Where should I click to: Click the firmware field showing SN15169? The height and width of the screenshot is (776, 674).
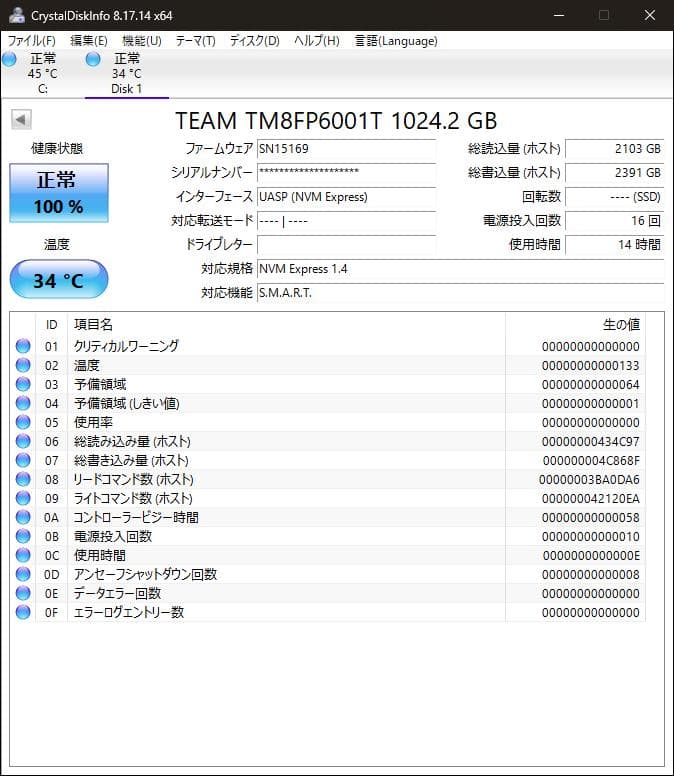pos(346,149)
